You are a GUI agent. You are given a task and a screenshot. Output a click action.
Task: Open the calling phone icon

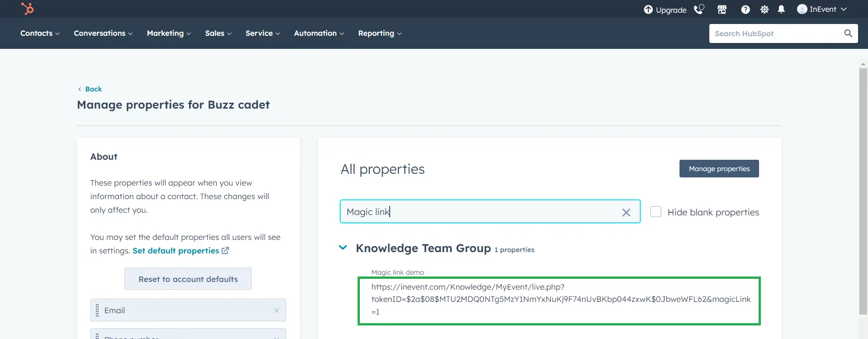coord(699,9)
